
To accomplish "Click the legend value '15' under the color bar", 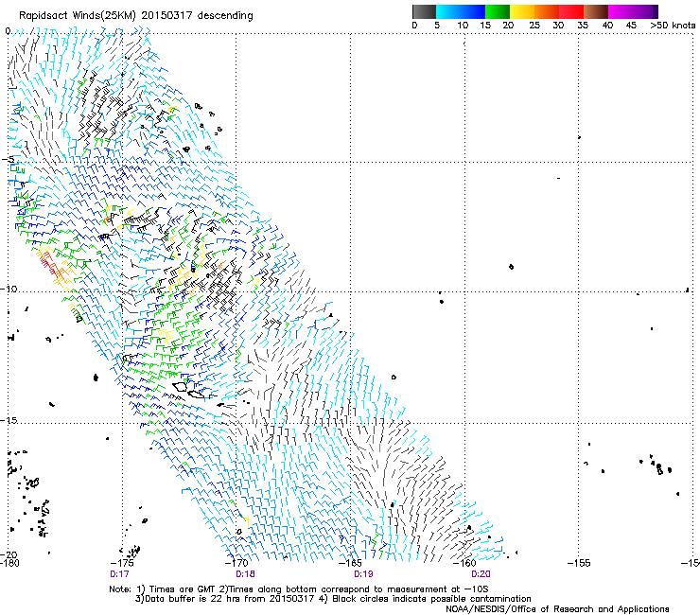I will click(x=485, y=26).
